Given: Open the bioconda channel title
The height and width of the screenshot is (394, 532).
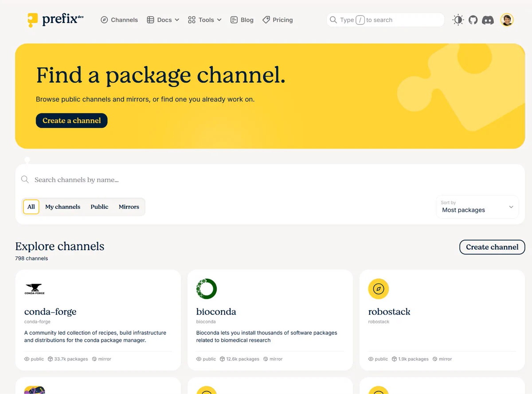Looking at the screenshot, I should (216, 312).
